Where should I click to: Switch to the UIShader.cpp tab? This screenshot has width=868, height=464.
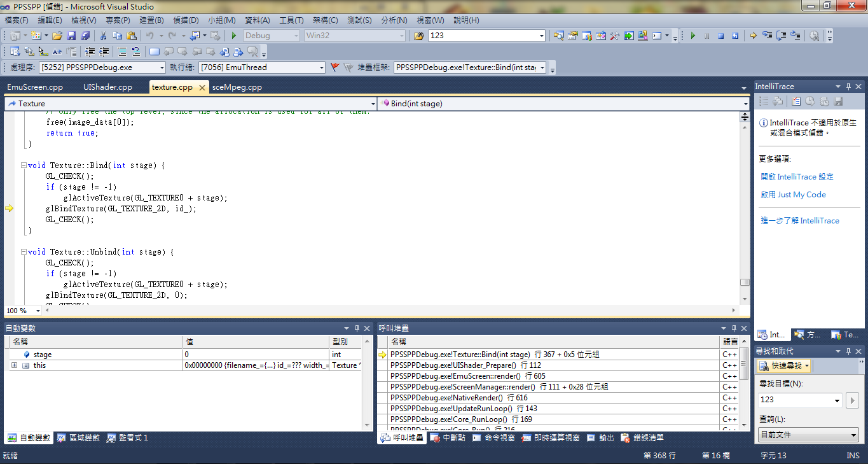[107, 87]
